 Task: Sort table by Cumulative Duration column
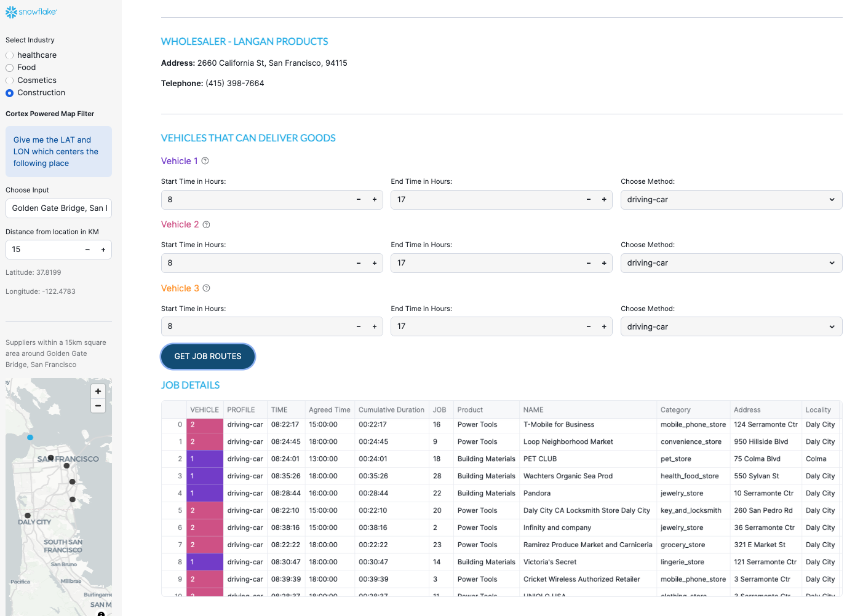click(391, 410)
